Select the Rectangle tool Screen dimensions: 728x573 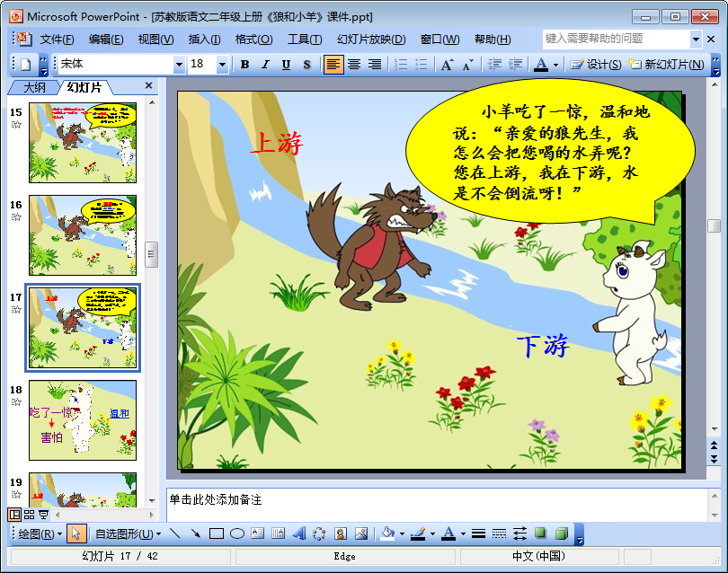click(x=217, y=533)
